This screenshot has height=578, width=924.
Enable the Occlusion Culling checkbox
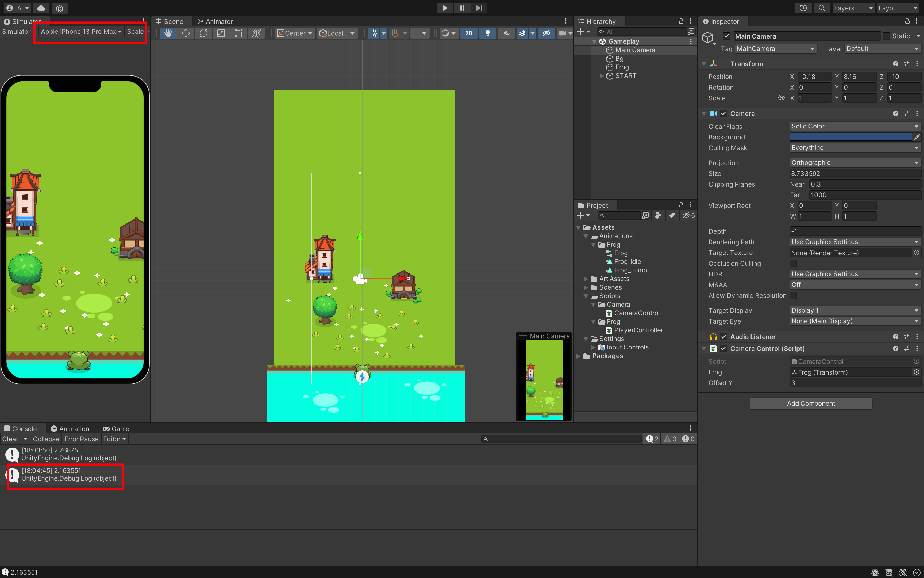pos(794,263)
